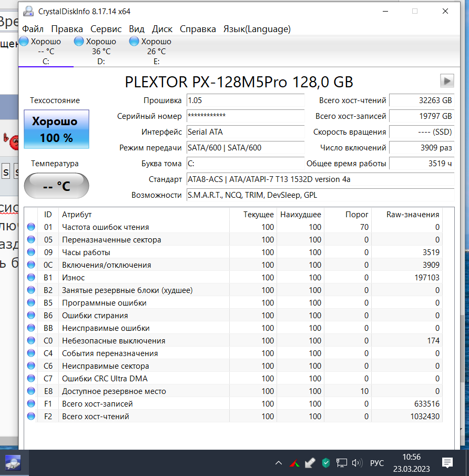Open the network tray icon

click(342, 463)
